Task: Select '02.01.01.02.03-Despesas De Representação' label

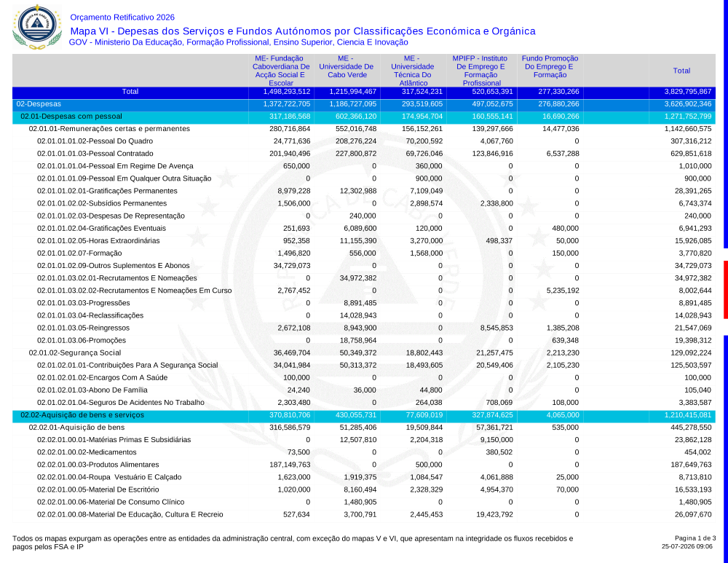Action: click(111, 216)
